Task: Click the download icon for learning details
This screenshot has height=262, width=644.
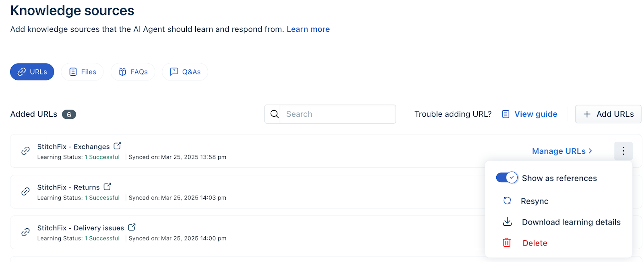Action: coord(507,222)
